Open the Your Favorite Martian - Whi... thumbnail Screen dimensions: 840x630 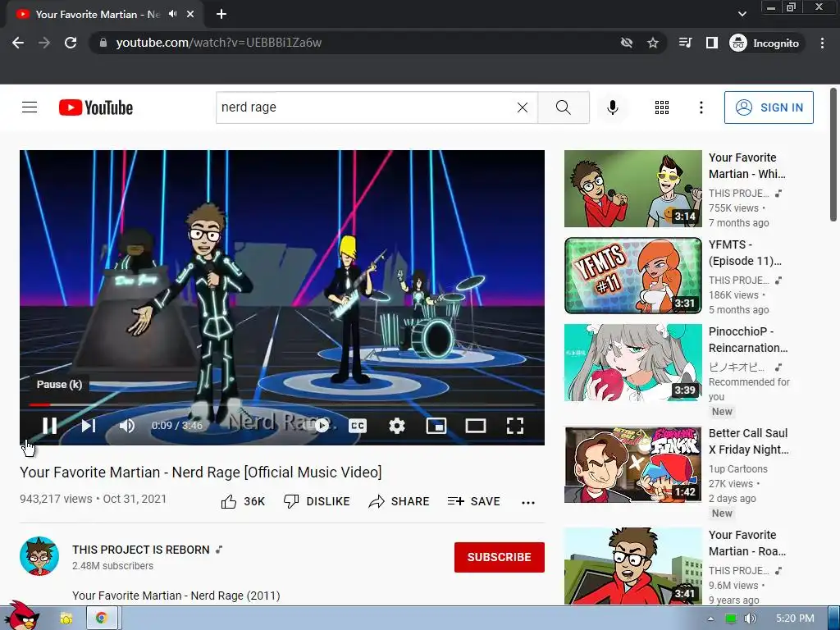[x=632, y=189]
